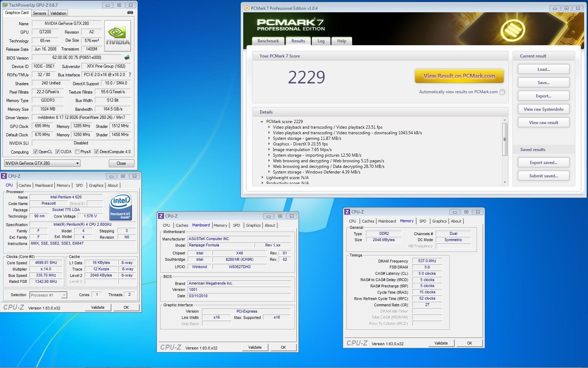
Task: Click the PCMark 7 title bar app icon
Action: (x=247, y=8)
